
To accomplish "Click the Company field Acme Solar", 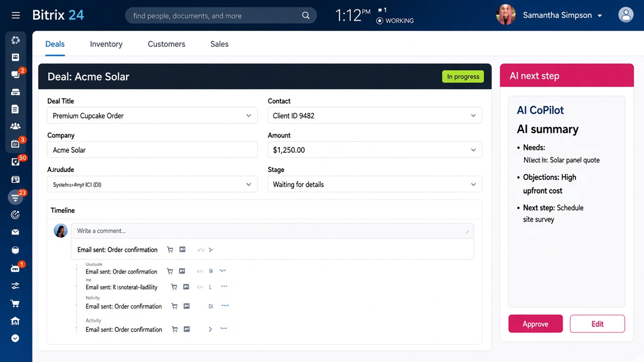I will click(152, 150).
